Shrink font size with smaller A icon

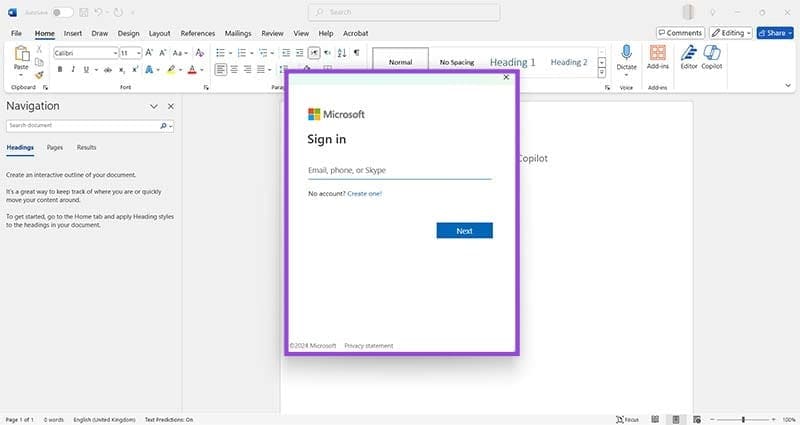pyautogui.click(x=163, y=53)
